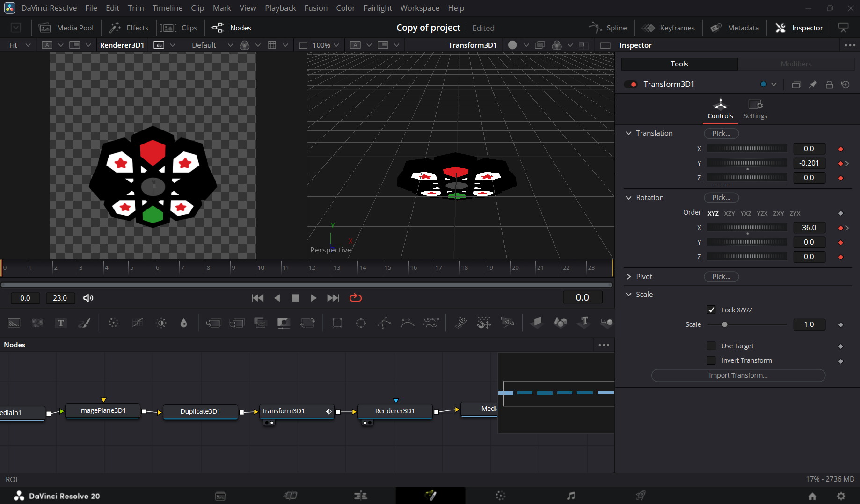Add a Fast Noise node from toolbar

coord(37,323)
